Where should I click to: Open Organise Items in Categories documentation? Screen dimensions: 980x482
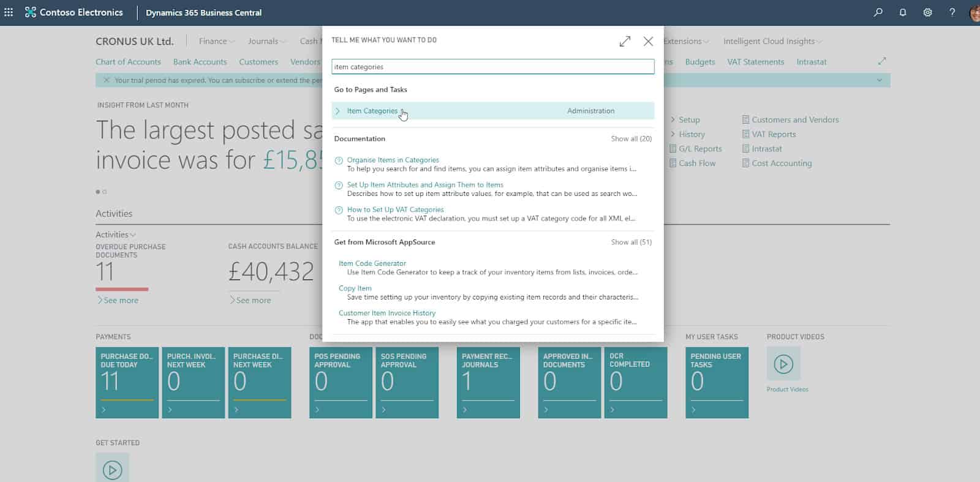point(393,160)
